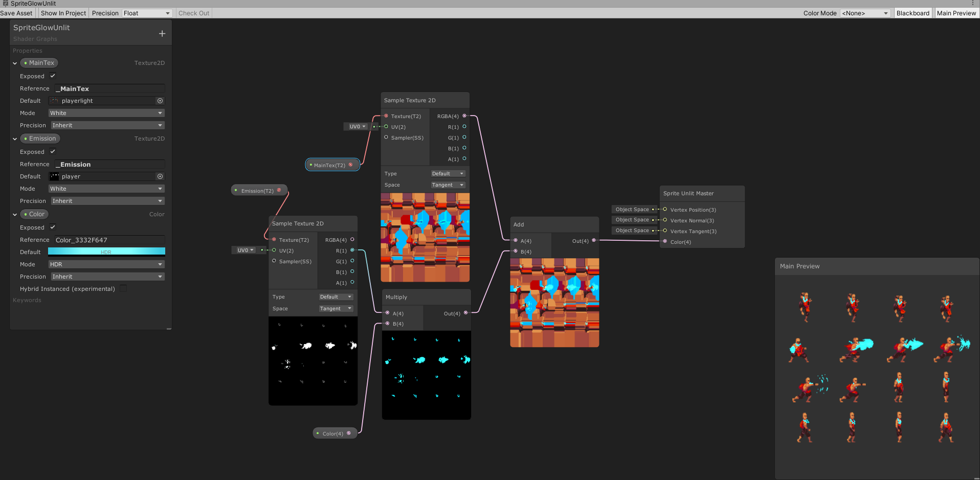Open the object picker for playerlight texture
This screenshot has width=980, height=480.
click(x=160, y=101)
